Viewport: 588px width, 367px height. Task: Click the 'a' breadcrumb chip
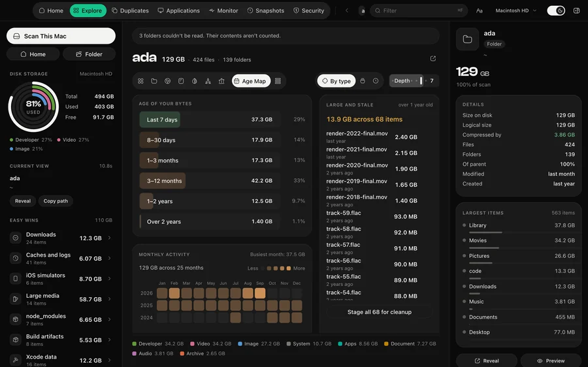click(363, 11)
